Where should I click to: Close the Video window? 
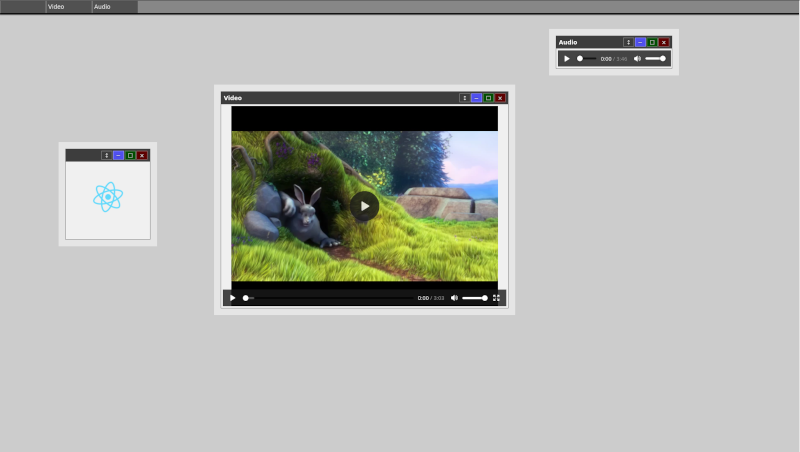point(500,98)
